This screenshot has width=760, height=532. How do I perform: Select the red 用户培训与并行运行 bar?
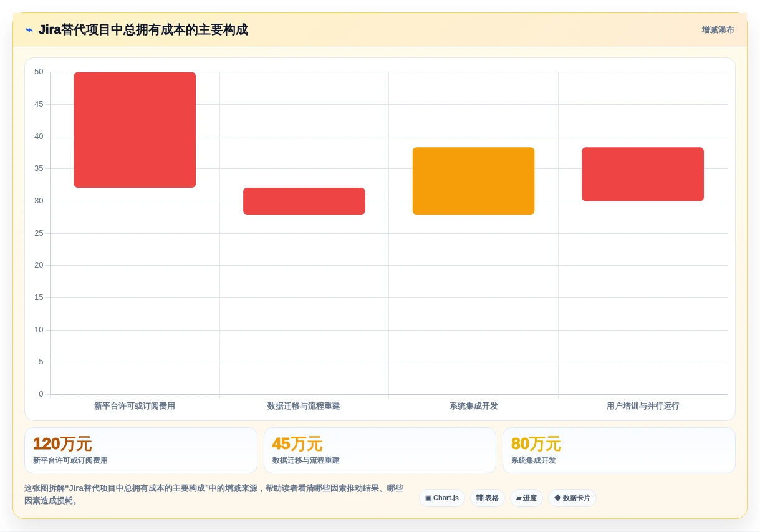pos(643,174)
